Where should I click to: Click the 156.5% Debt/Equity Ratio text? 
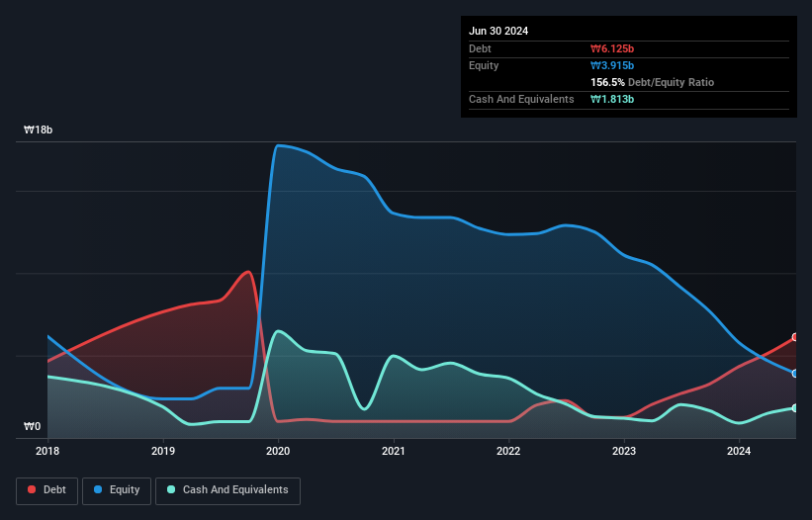pyautogui.click(x=652, y=82)
